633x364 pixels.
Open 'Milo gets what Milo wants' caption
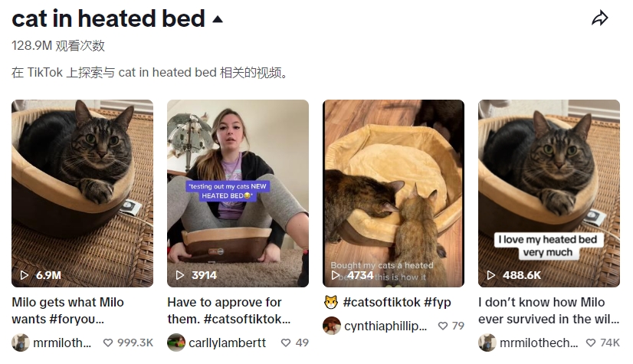click(67, 310)
